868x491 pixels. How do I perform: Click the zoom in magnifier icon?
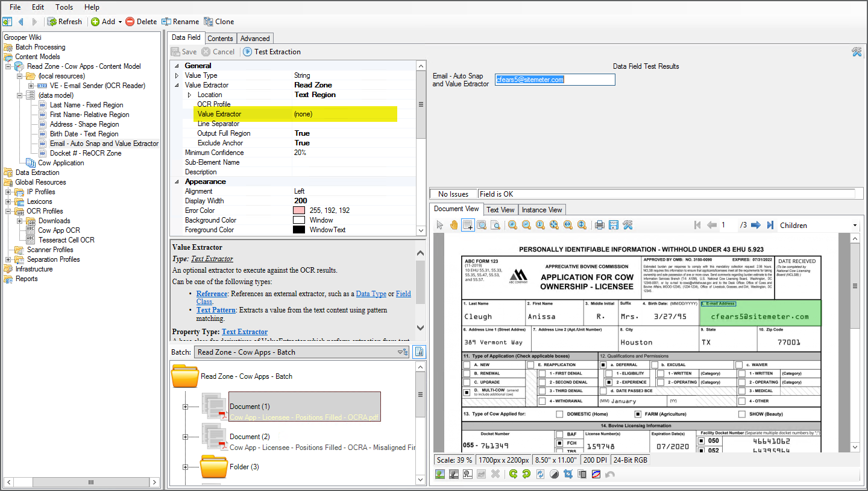512,225
